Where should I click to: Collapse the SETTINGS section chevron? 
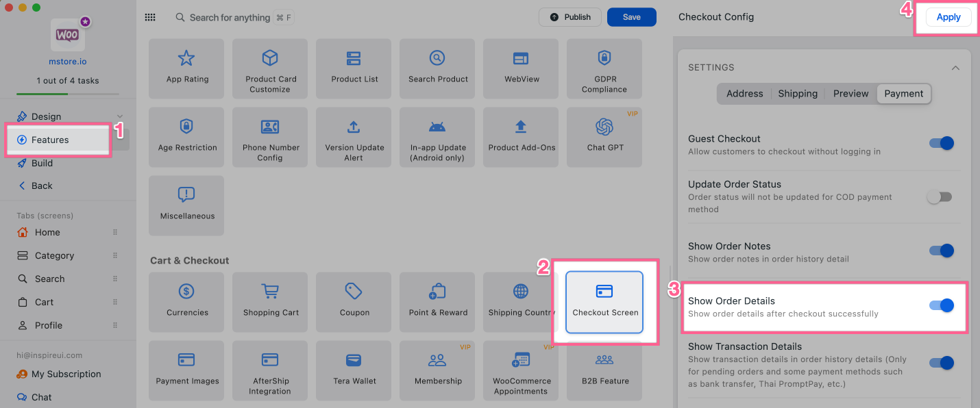[x=955, y=68]
